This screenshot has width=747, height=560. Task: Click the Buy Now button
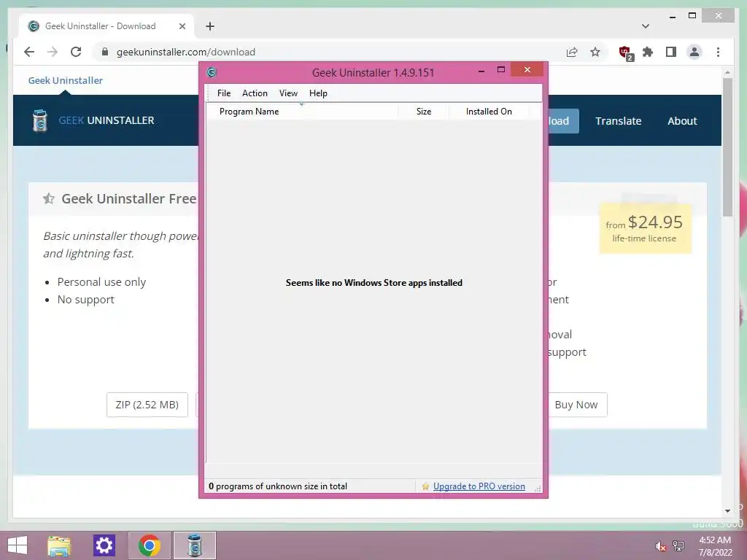[x=576, y=405]
